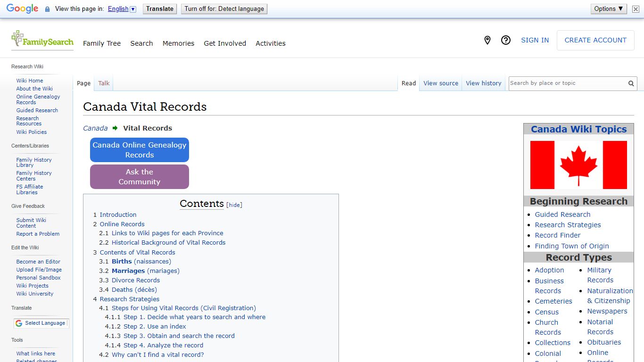Viewport: 644px width, 362px height.
Task: Click Turn off for: Detect language
Action: click(x=224, y=9)
